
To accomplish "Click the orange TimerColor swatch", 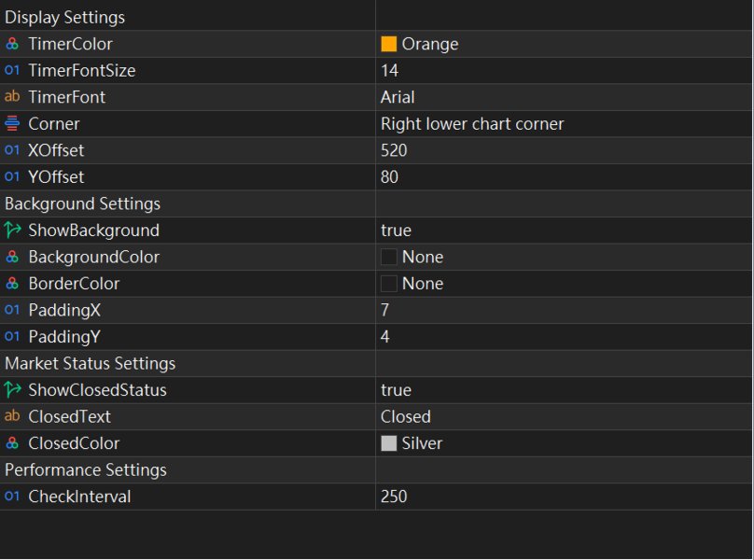I will [388, 44].
